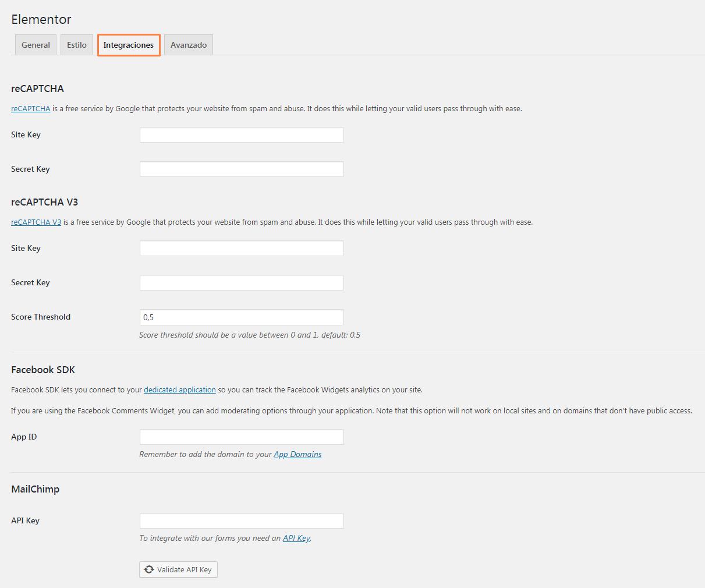Click the MailChimp section heading

tap(36, 489)
